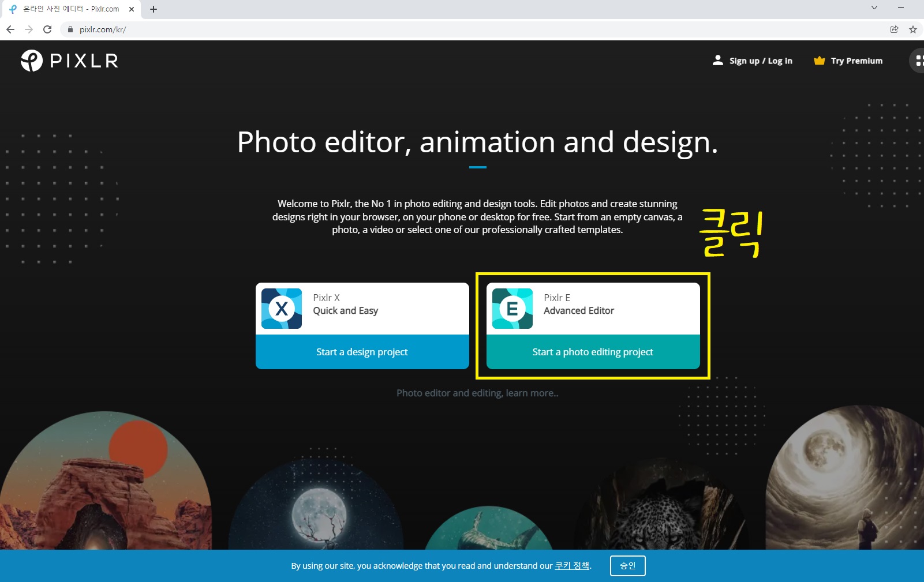The width and height of the screenshot is (924, 582).
Task: Click the Pixlr E icon
Action: [x=512, y=309]
